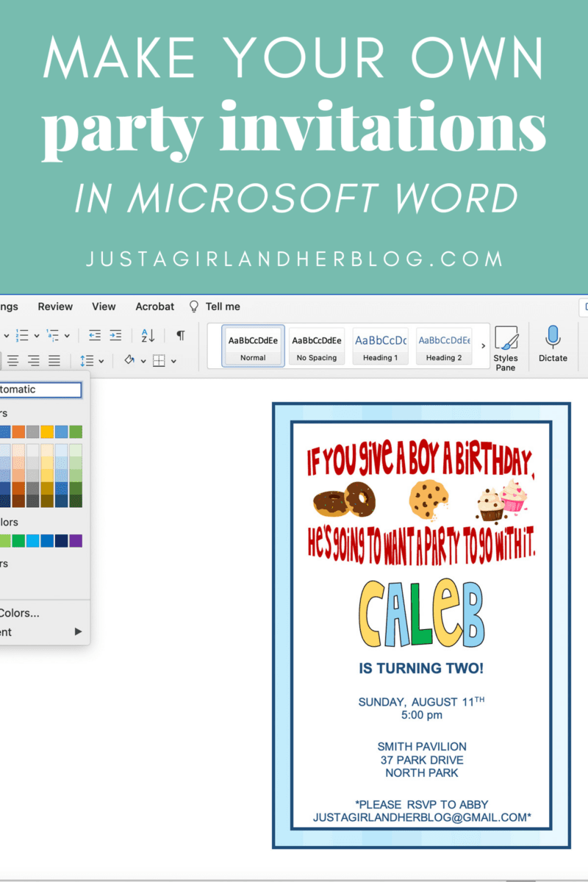Apply justify alignment to text

tap(55, 360)
